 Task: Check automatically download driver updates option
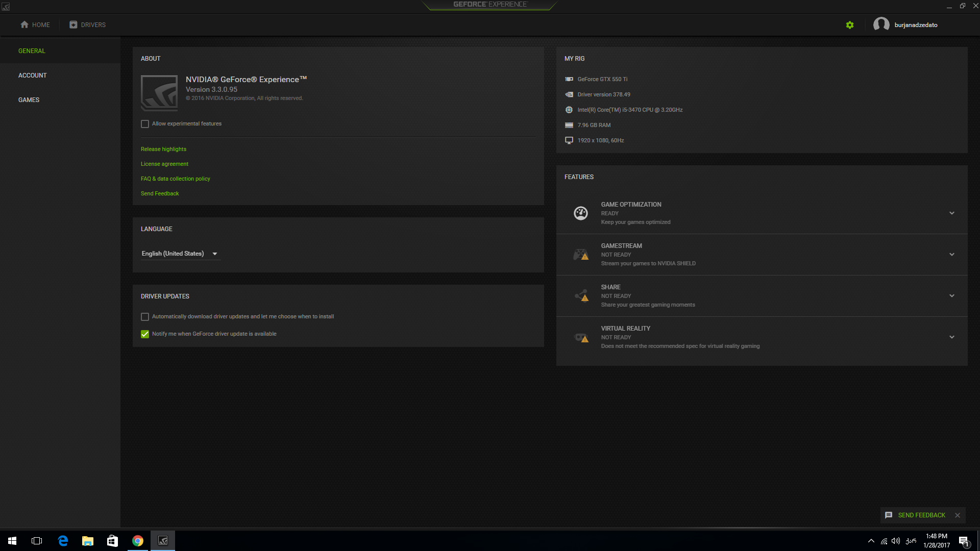pyautogui.click(x=145, y=317)
